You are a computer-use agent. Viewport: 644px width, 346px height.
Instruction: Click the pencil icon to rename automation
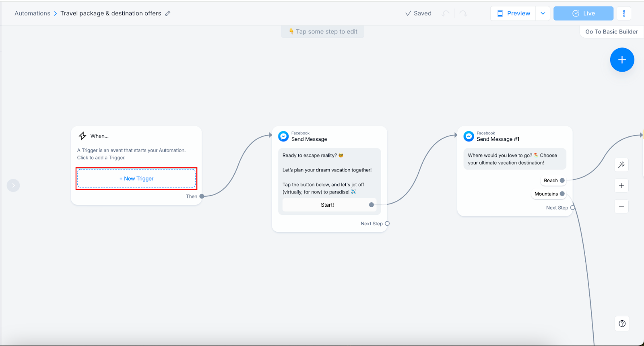coord(168,13)
